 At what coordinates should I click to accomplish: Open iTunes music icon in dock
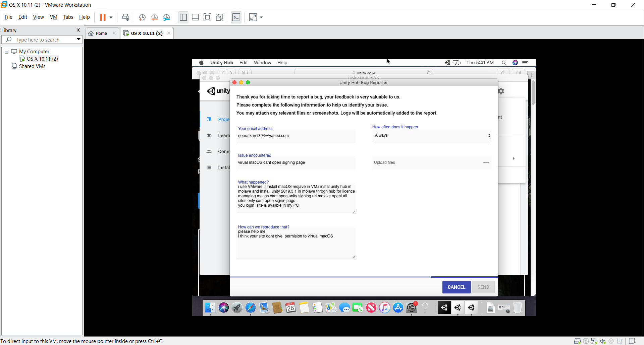point(385,307)
